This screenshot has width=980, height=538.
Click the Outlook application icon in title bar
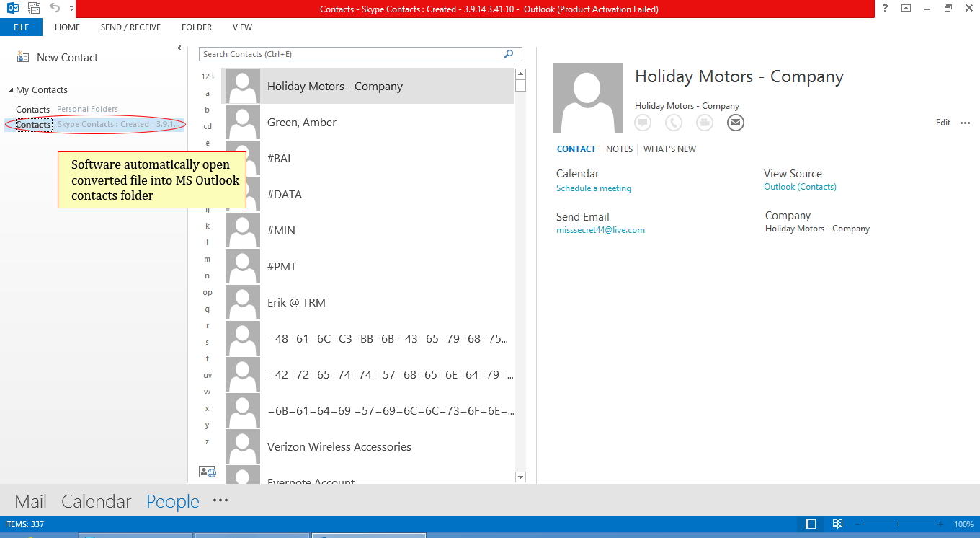12,9
